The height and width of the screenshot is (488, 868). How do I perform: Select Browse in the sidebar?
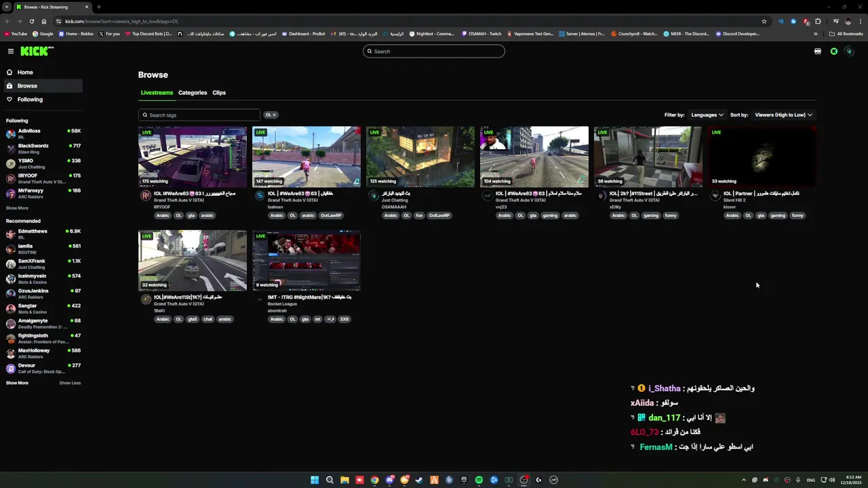point(42,86)
